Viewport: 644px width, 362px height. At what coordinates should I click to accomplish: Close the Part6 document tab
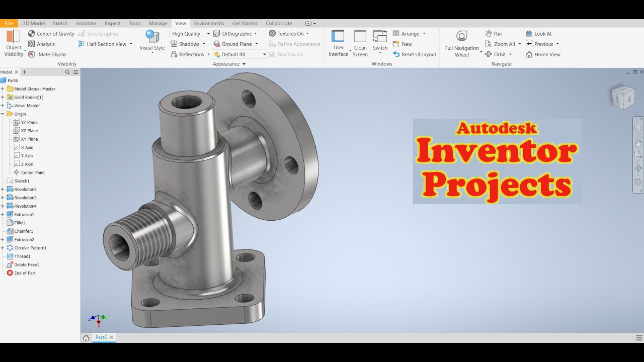[x=112, y=337]
